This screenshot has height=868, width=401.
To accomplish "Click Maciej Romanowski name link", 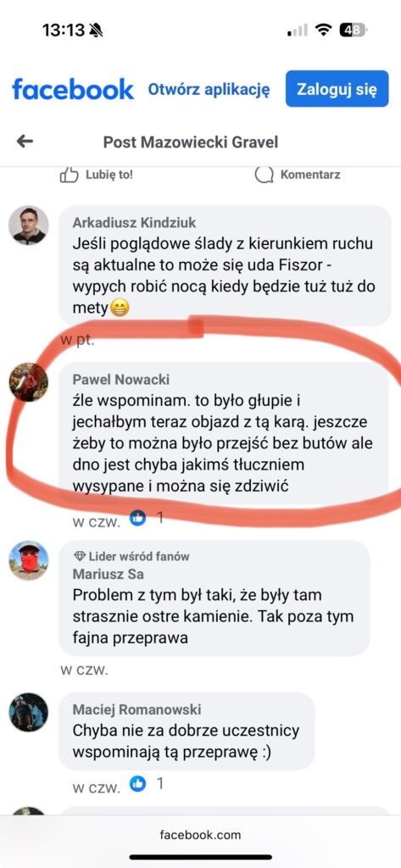I will pyautogui.click(x=136, y=709).
